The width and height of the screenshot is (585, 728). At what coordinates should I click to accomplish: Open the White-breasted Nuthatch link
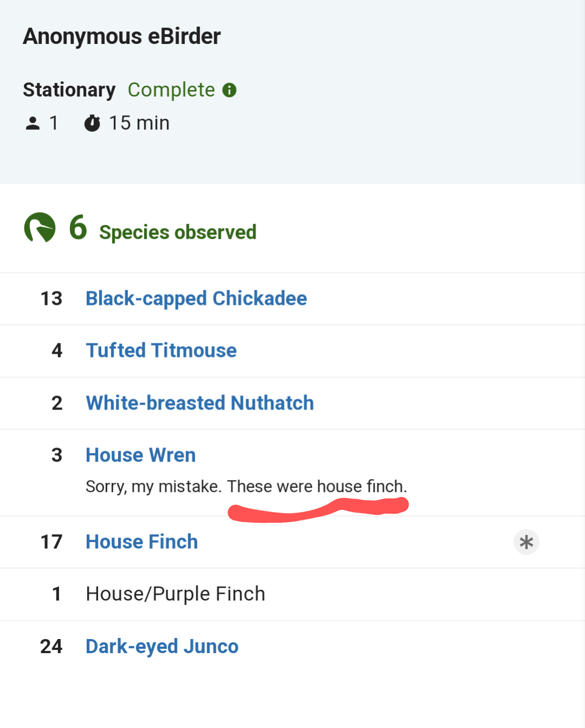pos(200,403)
